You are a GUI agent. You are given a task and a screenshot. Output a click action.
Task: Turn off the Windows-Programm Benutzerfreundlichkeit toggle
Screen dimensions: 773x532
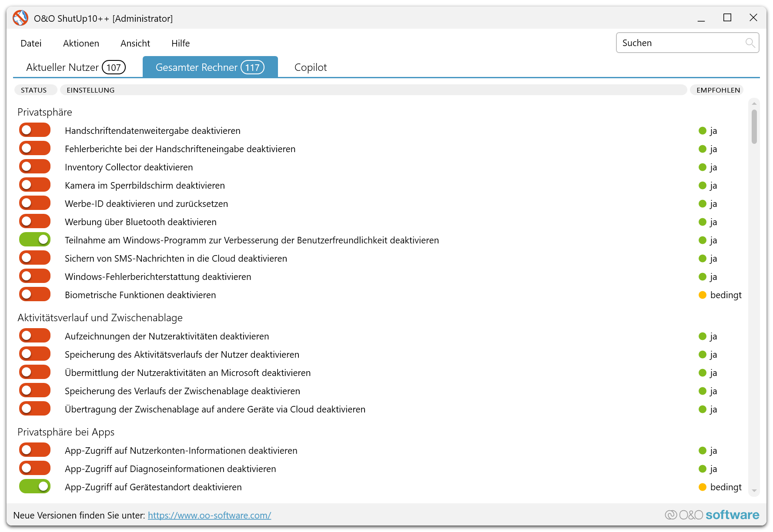pyautogui.click(x=35, y=240)
